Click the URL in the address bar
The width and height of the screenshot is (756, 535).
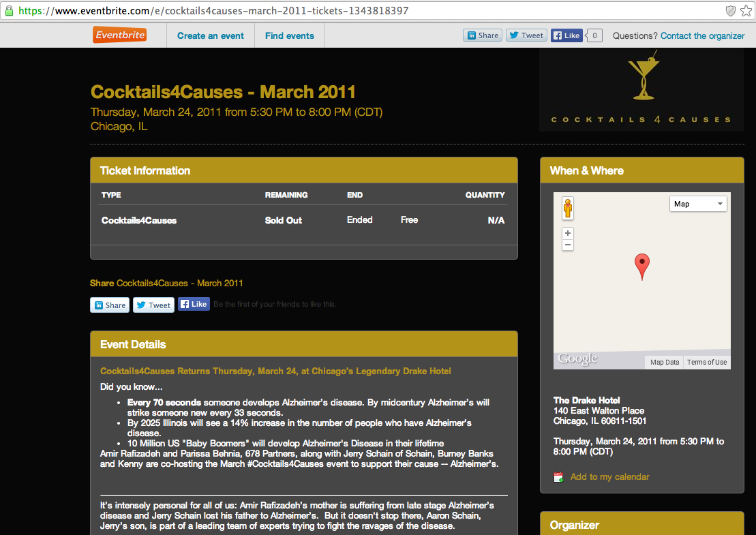point(213,11)
